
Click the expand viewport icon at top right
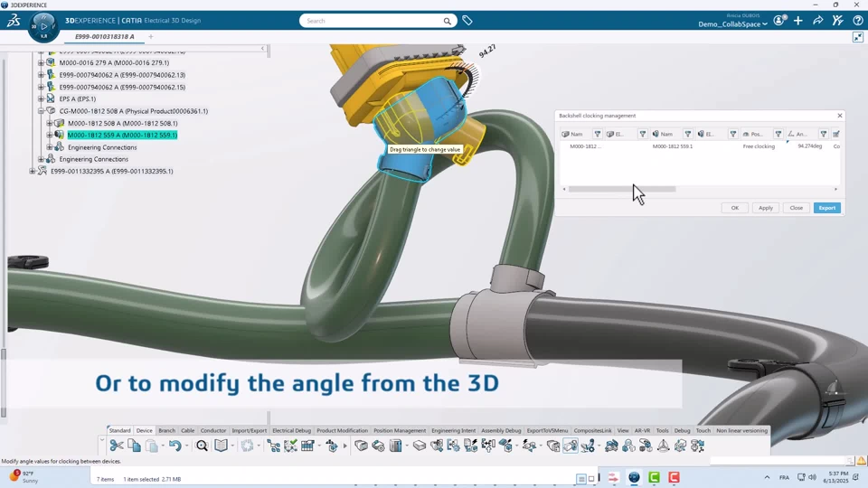858,36
